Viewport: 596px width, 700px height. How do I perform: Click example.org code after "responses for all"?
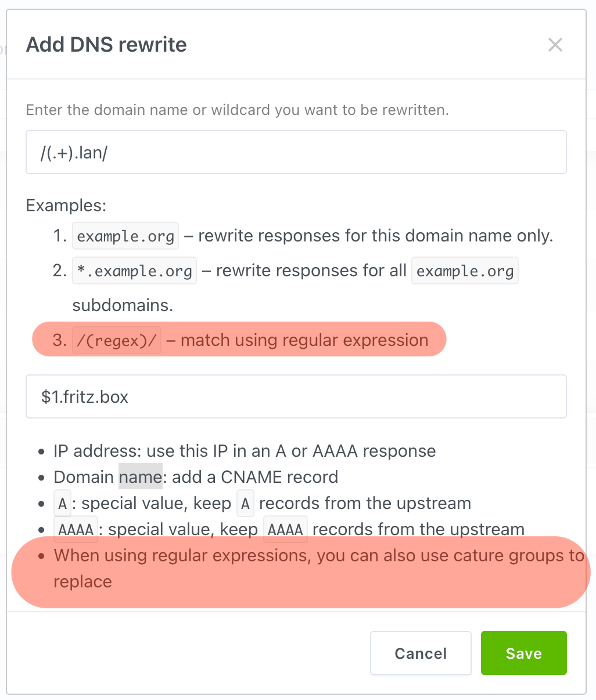[x=465, y=271]
